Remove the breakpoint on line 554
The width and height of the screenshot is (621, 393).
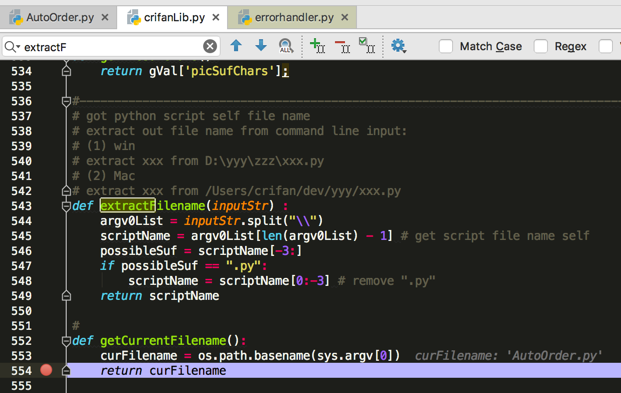click(x=46, y=370)
